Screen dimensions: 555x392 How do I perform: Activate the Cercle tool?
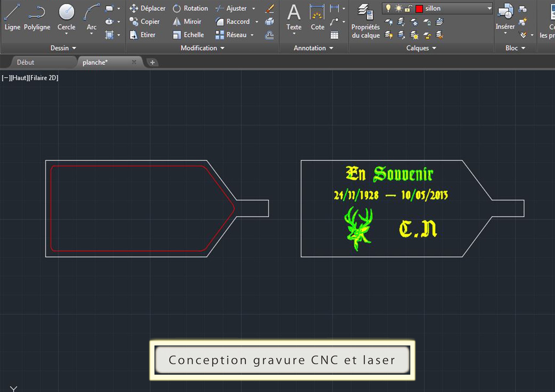[66, 16]
